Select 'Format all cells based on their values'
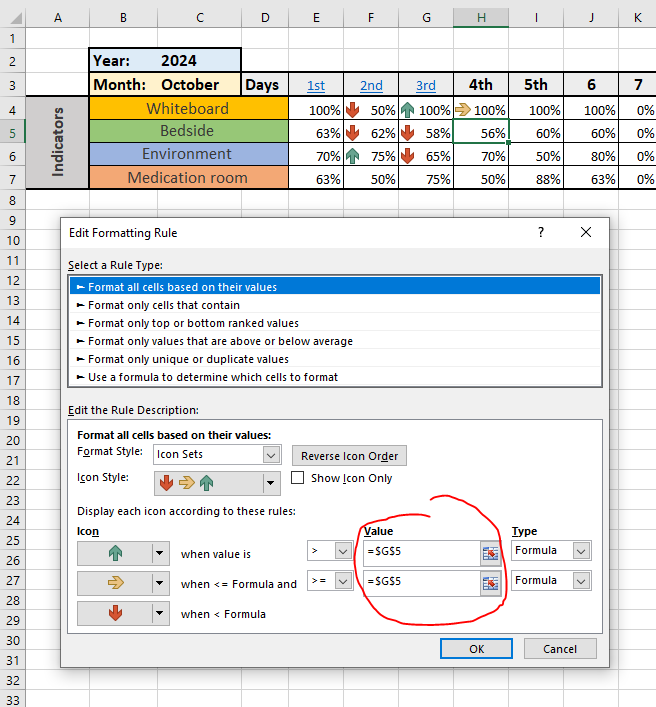Image resolution: width=656 pixels, height=707 pixels. 335,287
